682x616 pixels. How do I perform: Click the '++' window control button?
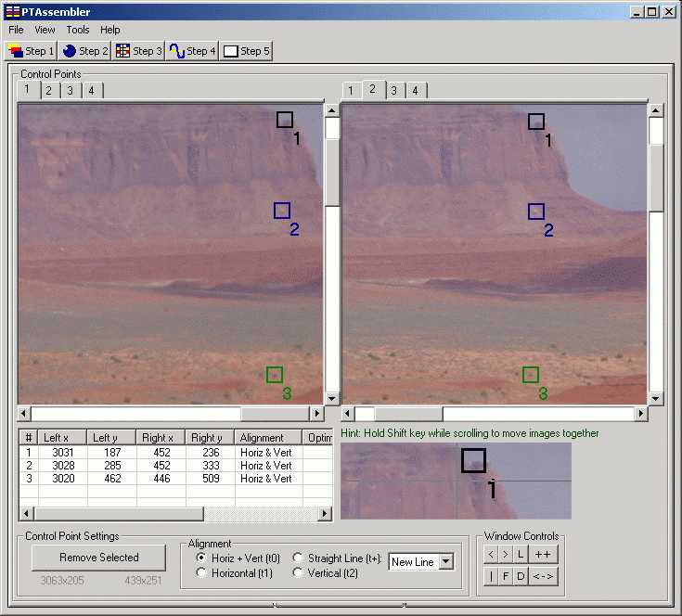(x=543, y=554)
